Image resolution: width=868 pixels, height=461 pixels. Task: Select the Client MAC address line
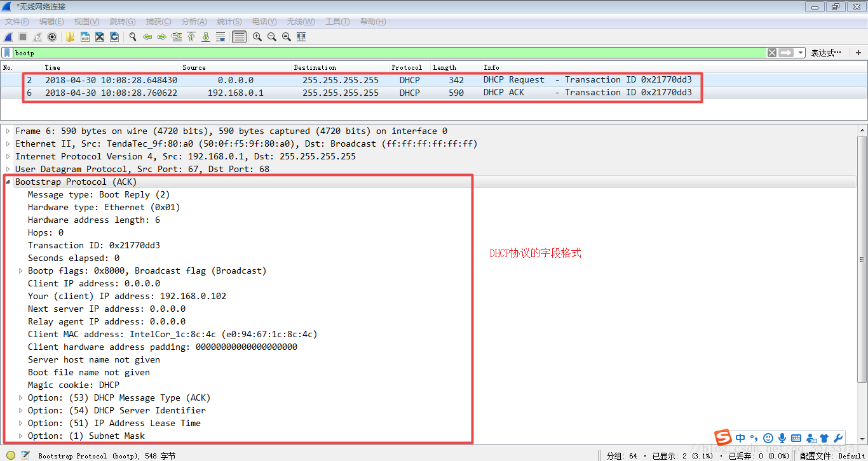pos(172,334)
